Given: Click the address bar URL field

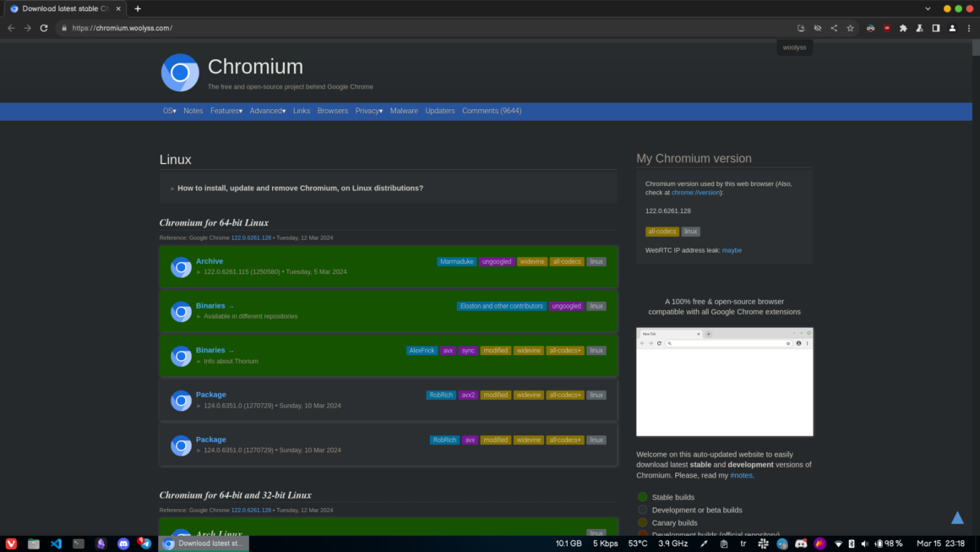Looking at the screenshot, I should coord(425,28).
